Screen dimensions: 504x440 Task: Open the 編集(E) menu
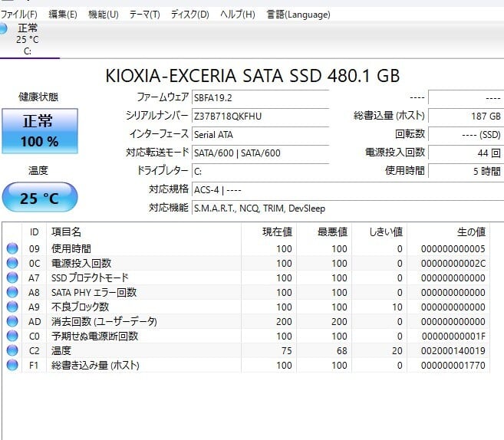point(63,15)
